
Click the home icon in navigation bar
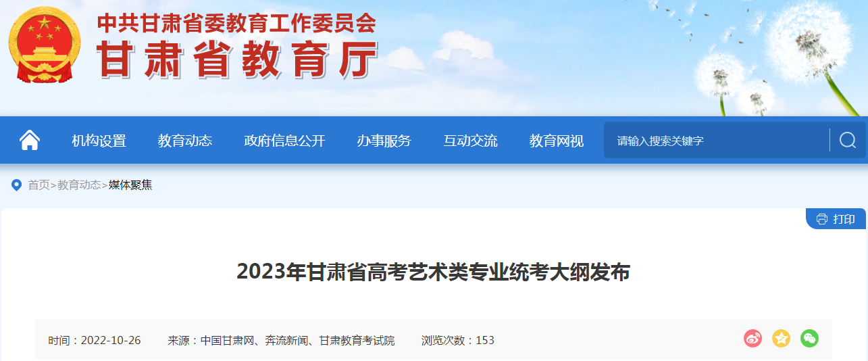click(x=30, y=140)
